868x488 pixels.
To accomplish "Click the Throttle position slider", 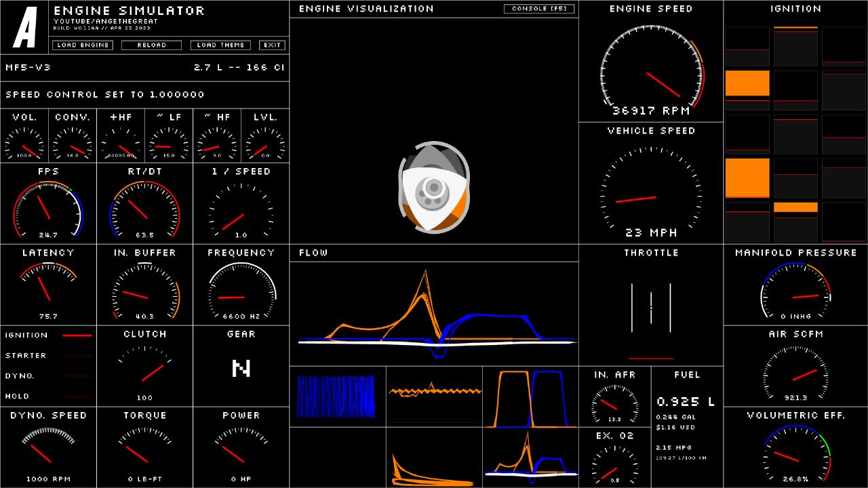I will tap(651, 308).
